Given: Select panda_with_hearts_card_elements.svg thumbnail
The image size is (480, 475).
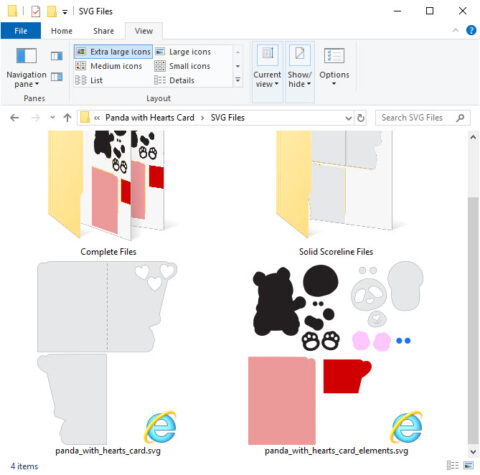Looking at the screenshot, I should [337, 354].
